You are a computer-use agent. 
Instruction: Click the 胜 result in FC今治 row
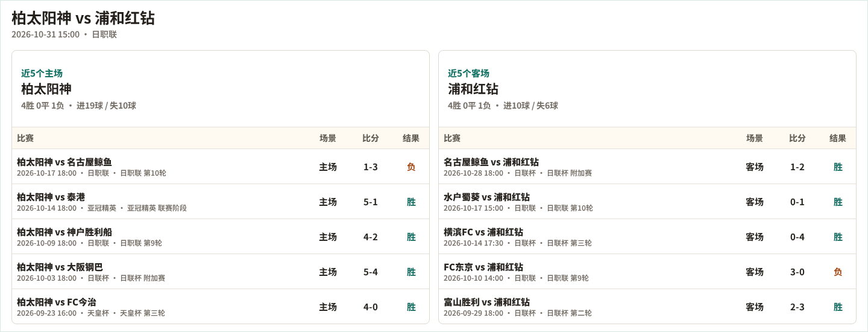411,307
